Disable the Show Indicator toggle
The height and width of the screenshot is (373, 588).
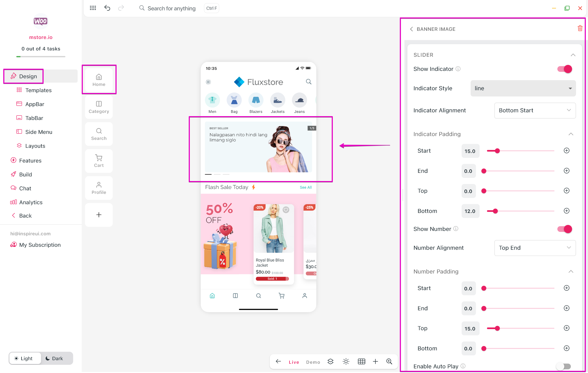pyautogui.click(x=565, y=69)
